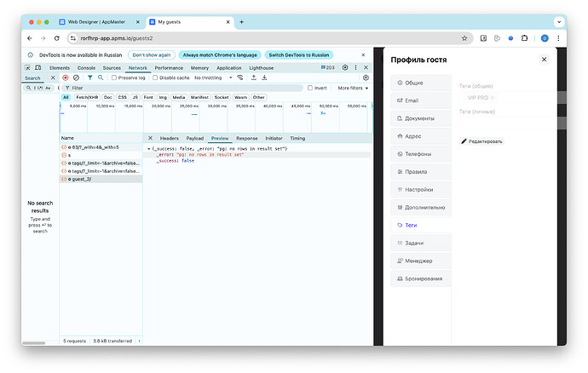Image resolution: width=588 pixels, height=373 pixels.
Task: Clear the network log icon
Action: pos(76,77)
